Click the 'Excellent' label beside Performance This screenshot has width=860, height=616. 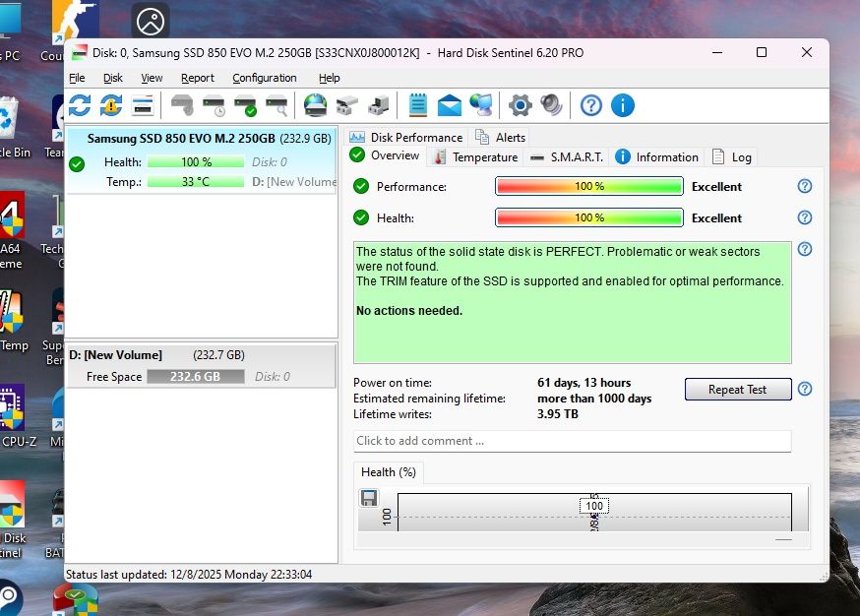716,187
